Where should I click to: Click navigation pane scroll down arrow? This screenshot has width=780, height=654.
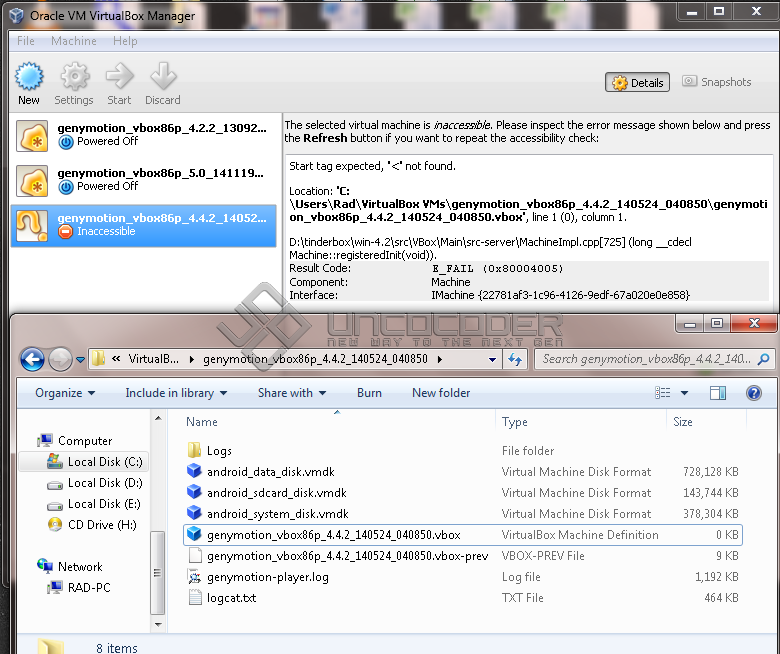(x=158, y=624)
